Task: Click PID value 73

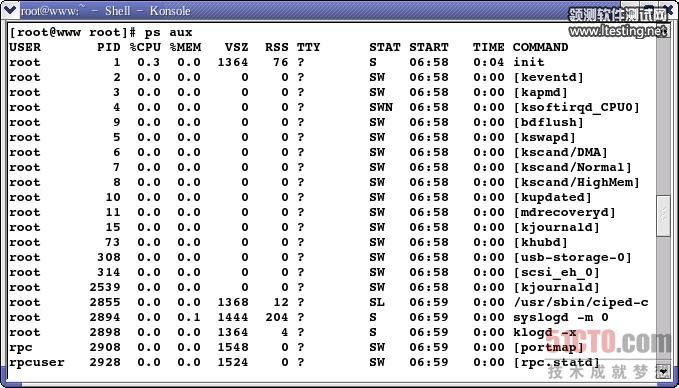Action: [113, 242]
